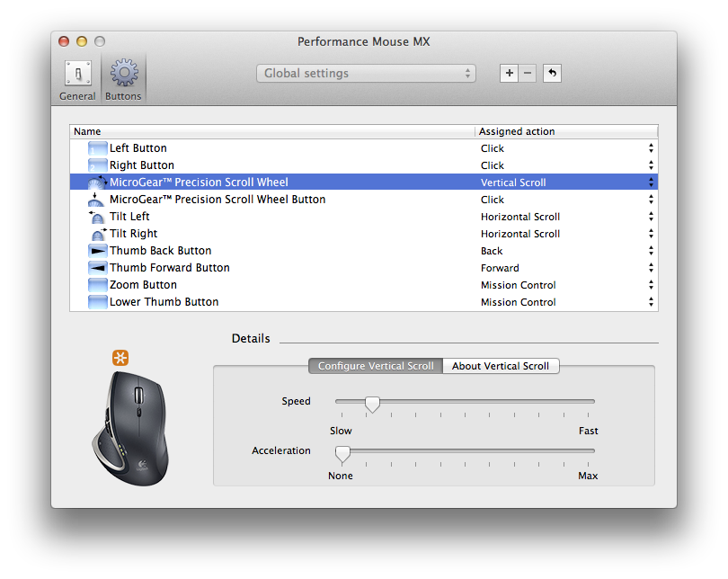Viewport: 728px width, 579px height.
Task: Open the General settings pane icon
Action: (x=77, y=73)
